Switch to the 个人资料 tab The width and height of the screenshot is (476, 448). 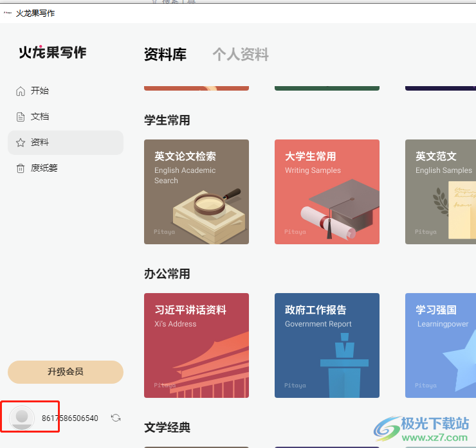coord(241,55)
